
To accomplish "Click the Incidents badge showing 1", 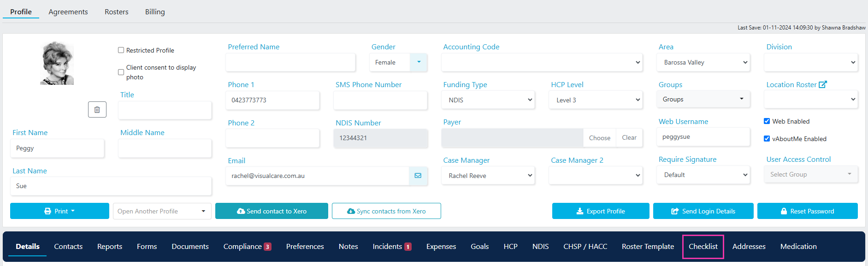I will [x=408, y=247].
